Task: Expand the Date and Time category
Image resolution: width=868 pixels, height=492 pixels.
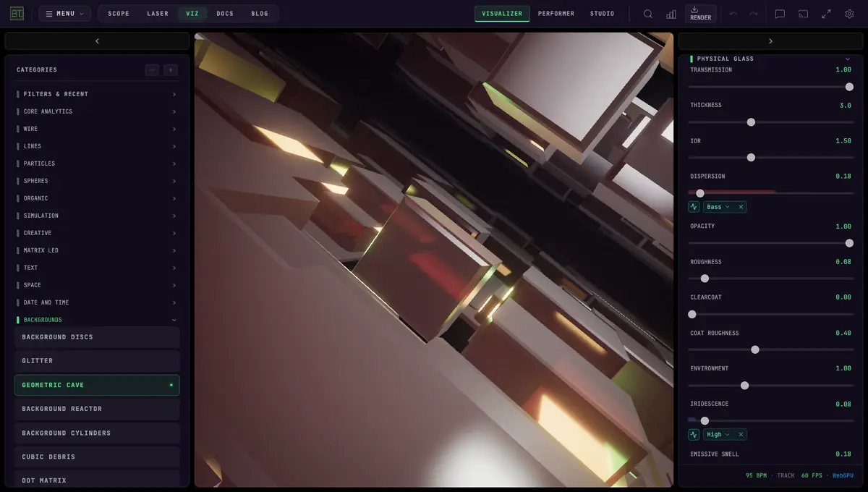Action: click(97, 302)
